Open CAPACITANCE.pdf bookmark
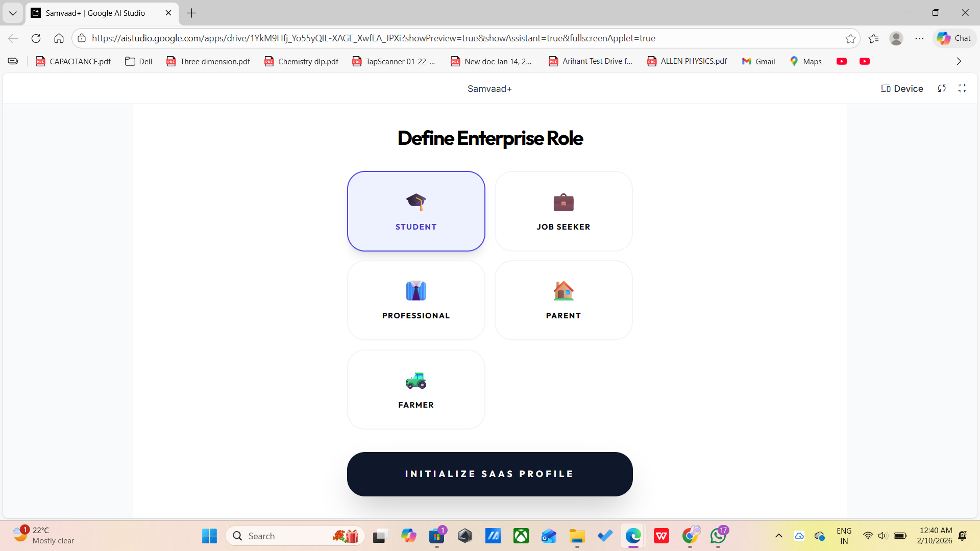980x551 pixels. click(x=73, y=61)
